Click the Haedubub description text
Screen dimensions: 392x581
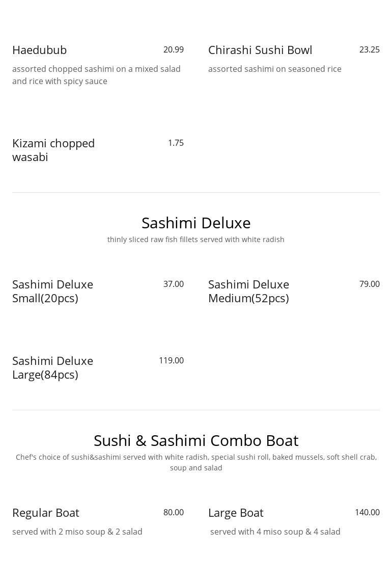96,75
